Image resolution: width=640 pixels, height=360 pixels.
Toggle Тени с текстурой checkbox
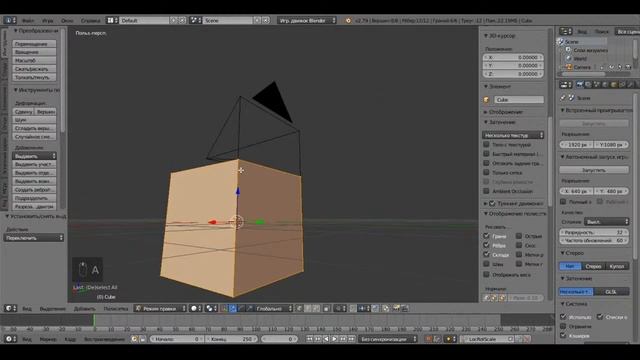(x=486, y=144)
